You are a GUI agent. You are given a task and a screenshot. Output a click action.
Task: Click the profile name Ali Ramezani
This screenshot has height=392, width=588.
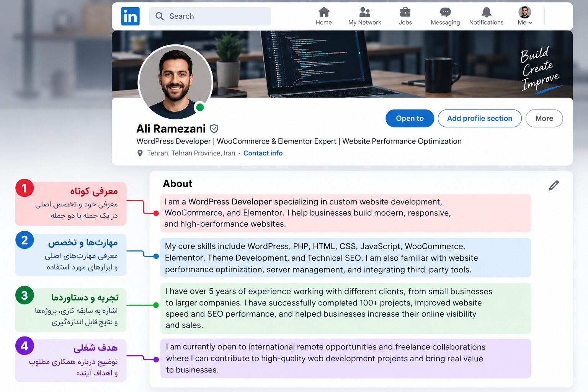pos(171,129)
